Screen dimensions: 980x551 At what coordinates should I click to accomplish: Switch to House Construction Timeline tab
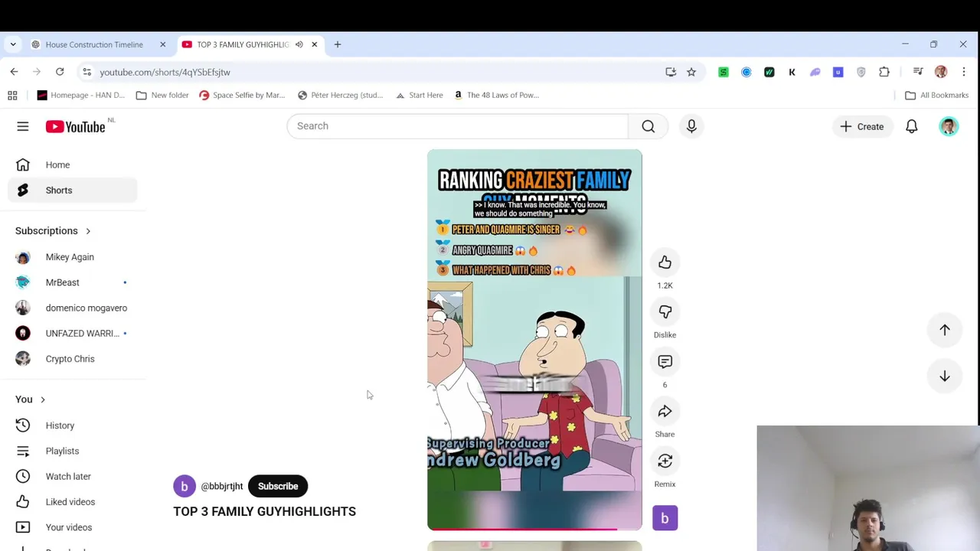(94, 44)
